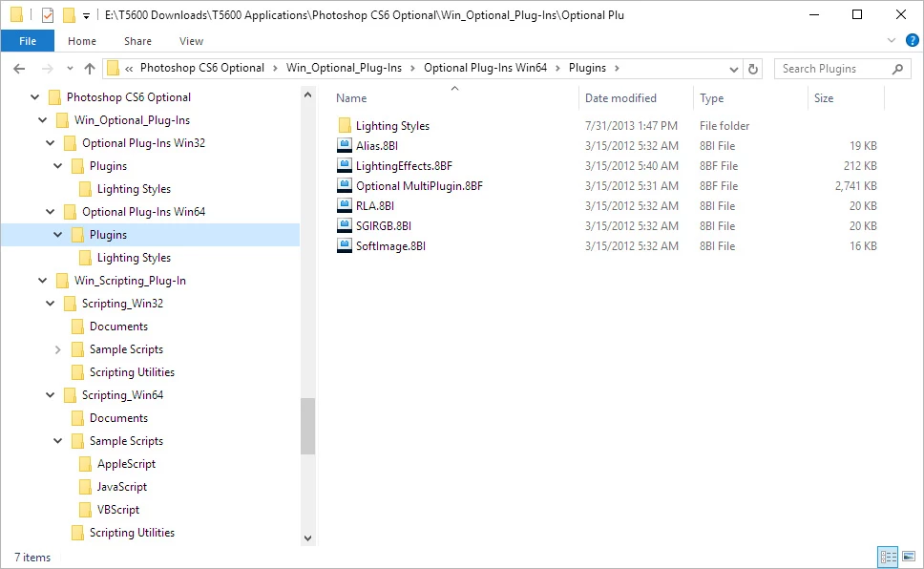Select the Alias.8BI file icon

pyautogui.click(x=345, y=146)
